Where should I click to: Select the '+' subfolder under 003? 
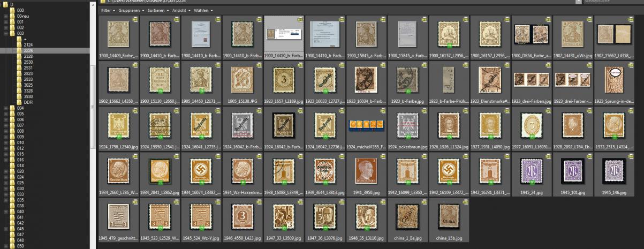(x=22, y=39)
